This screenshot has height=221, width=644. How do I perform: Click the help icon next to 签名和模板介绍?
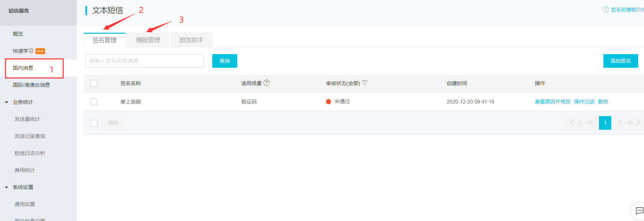[606, 10]
